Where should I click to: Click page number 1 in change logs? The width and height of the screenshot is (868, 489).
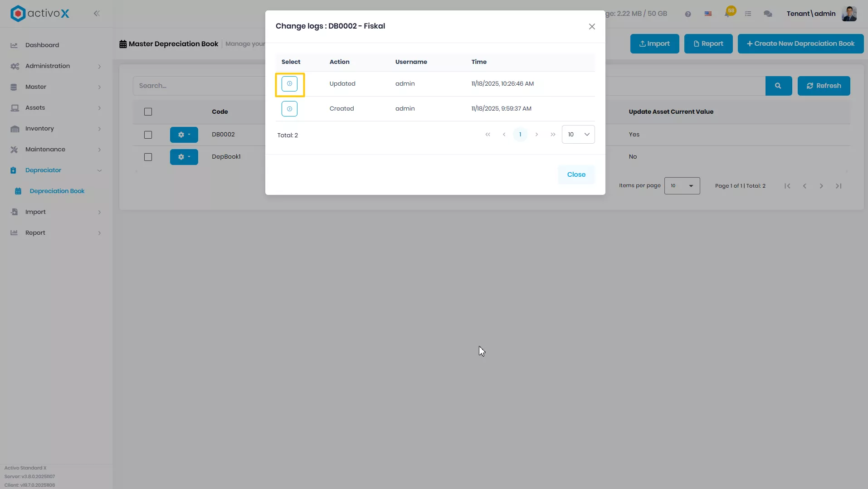tap(520, 135)
